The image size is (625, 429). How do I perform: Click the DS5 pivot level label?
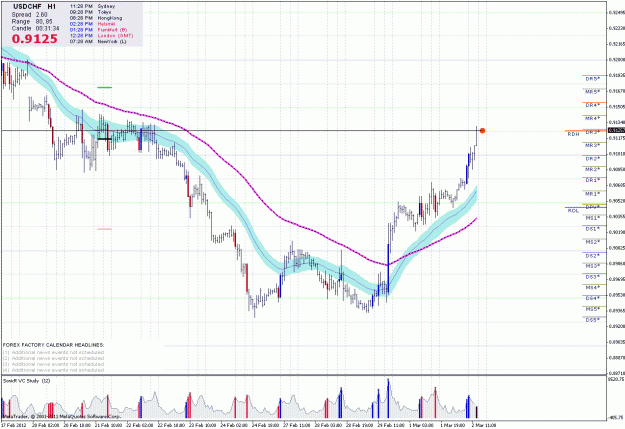pos(593,320)
